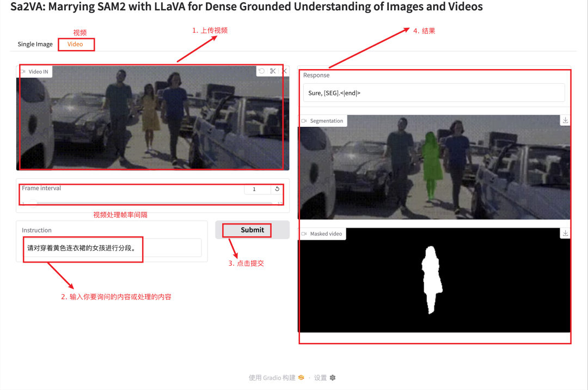Remove the uploaded video with X
588x390 pixels.
point(285,71)
